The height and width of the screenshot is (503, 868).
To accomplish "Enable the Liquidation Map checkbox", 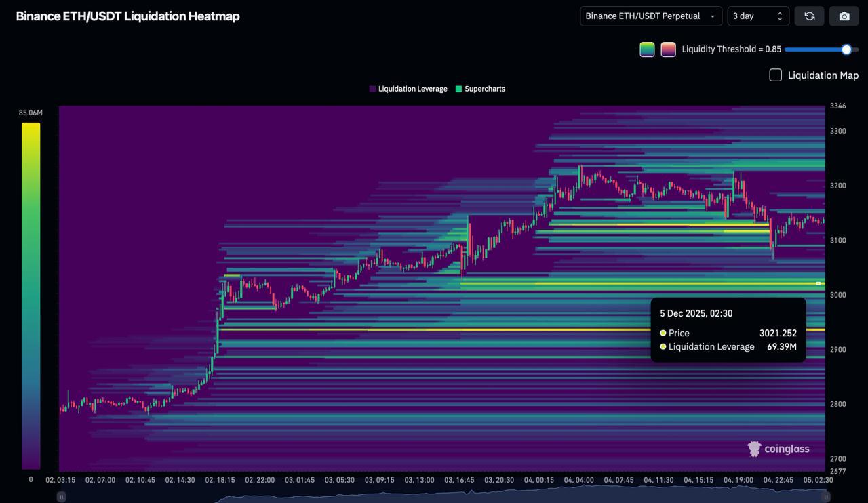I will (776, 75).
